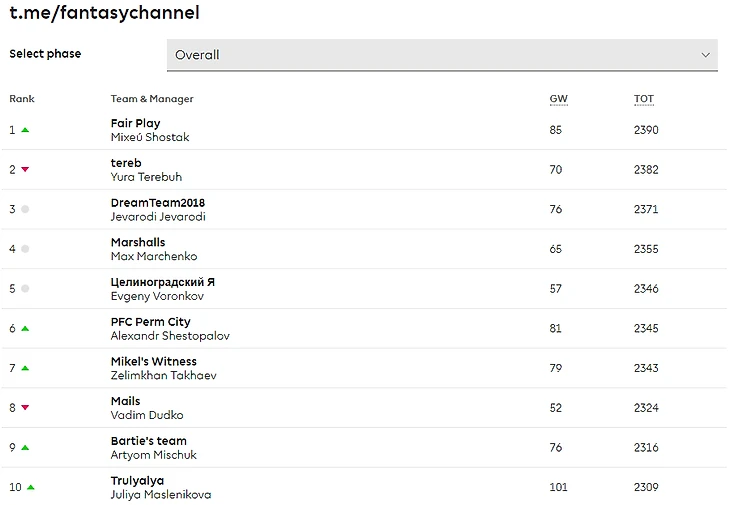Open DreamTeam2018 team entry
This screenshot has width=730, height=505.
[158, 203]
